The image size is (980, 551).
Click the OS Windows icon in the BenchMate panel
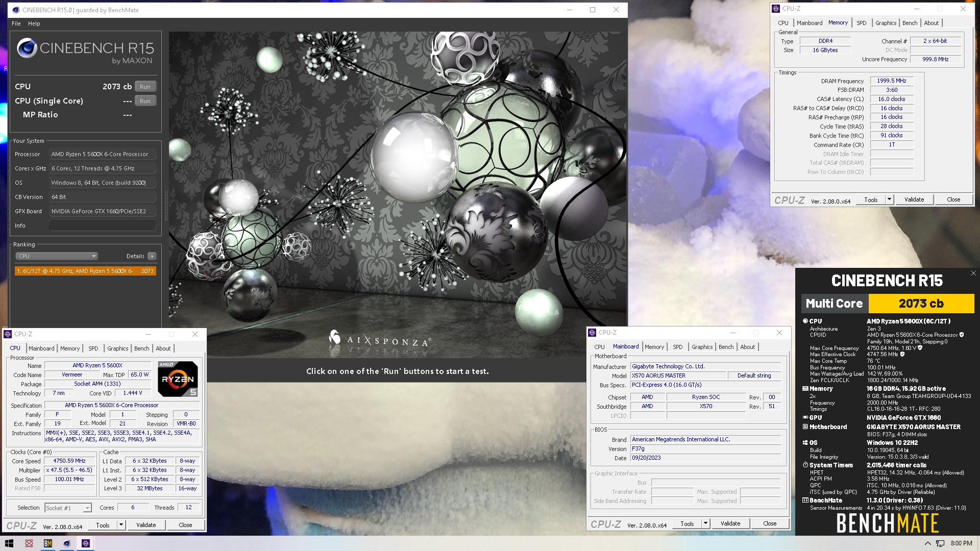(805, 443)
